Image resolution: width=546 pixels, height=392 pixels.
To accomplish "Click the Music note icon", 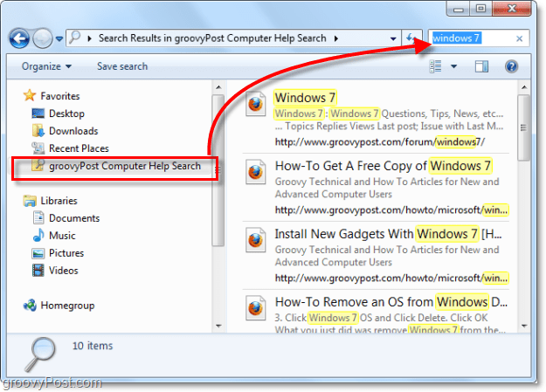I will tap(38, 235).
